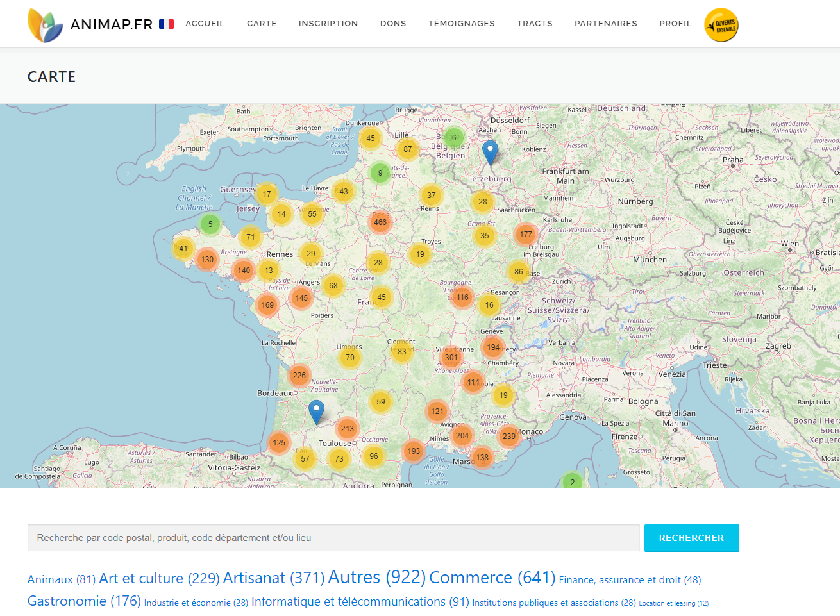The height and width of the screenshot is (616, 840).
Task: Click the cluster marker showing 145
Action: (301, 298)
